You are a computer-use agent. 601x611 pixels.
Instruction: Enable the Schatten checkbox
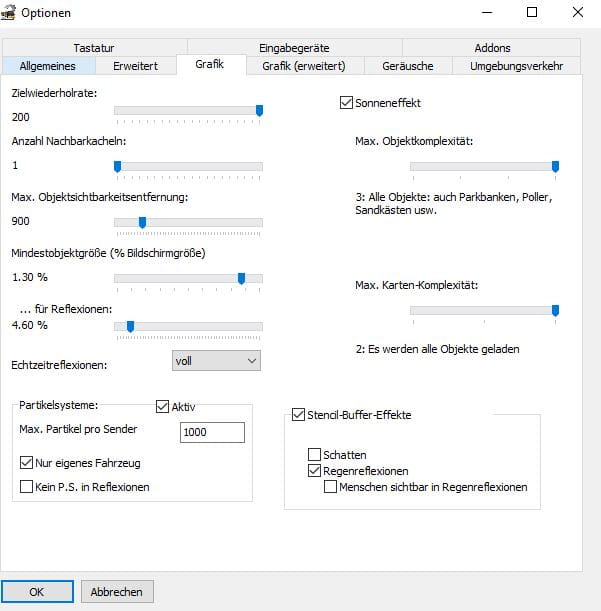coord(314,454)
